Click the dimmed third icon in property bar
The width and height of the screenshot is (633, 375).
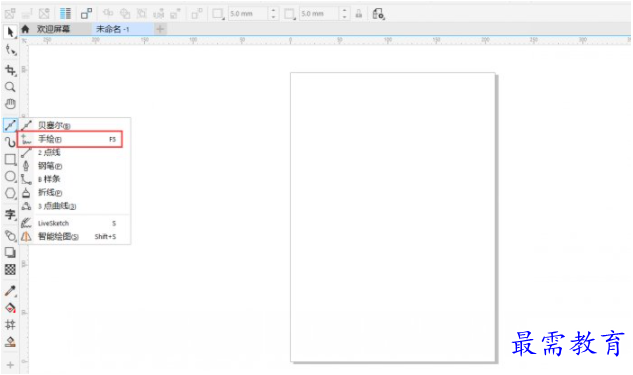tap(44, 14)
